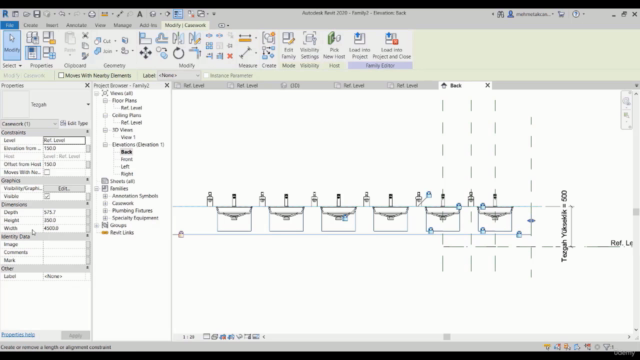Close the Back view tab
This screenshot has width=640, height=360.
click(x=487, y=85)
